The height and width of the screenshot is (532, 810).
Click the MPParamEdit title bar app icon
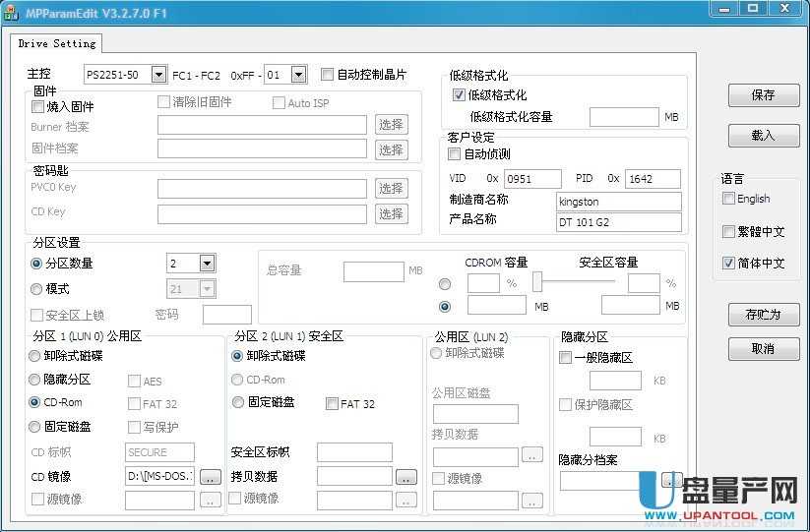(12, 9)
